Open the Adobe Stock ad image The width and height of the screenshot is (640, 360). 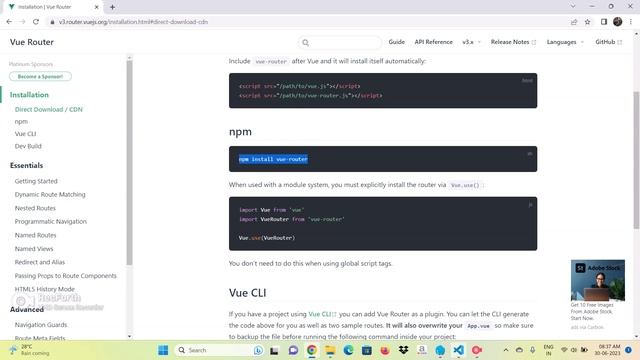[x=598, y=280]
